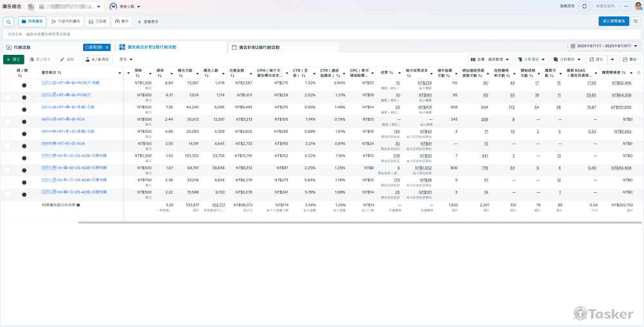Open the date range dropdown
The image size is (644, 327).
coord(604,46)
